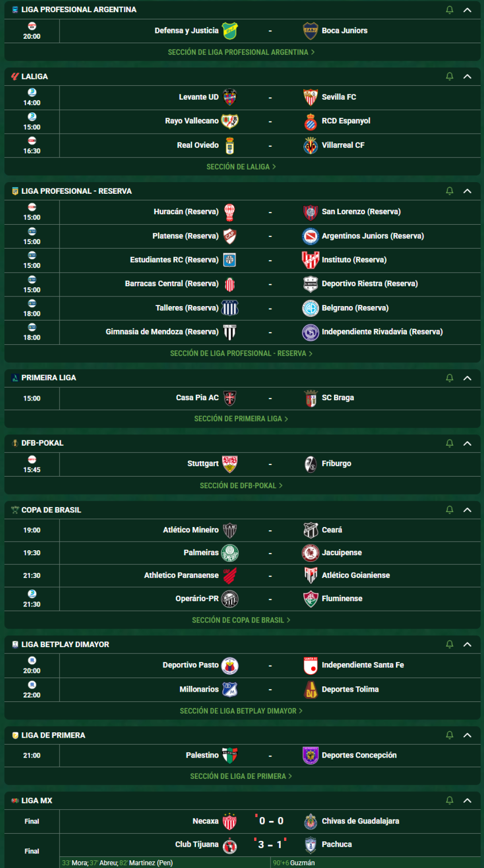
Task: Open the Necaxa vs Chivas 0-0 result
Action: click(271, 821)
